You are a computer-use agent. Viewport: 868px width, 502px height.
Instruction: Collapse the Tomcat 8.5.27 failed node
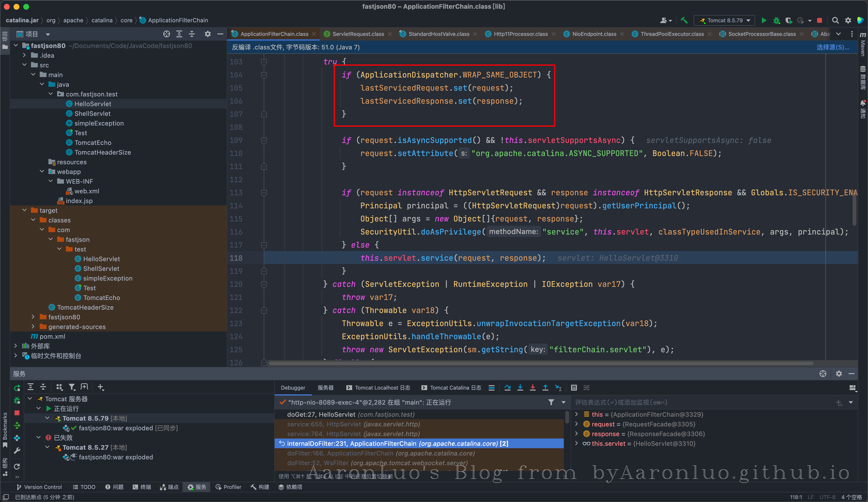[47, 447]
